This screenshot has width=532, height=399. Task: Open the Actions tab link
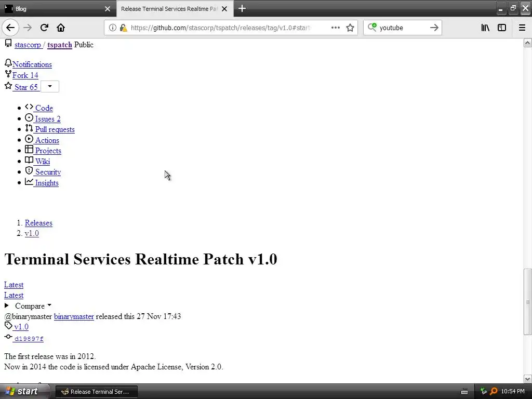47,140
